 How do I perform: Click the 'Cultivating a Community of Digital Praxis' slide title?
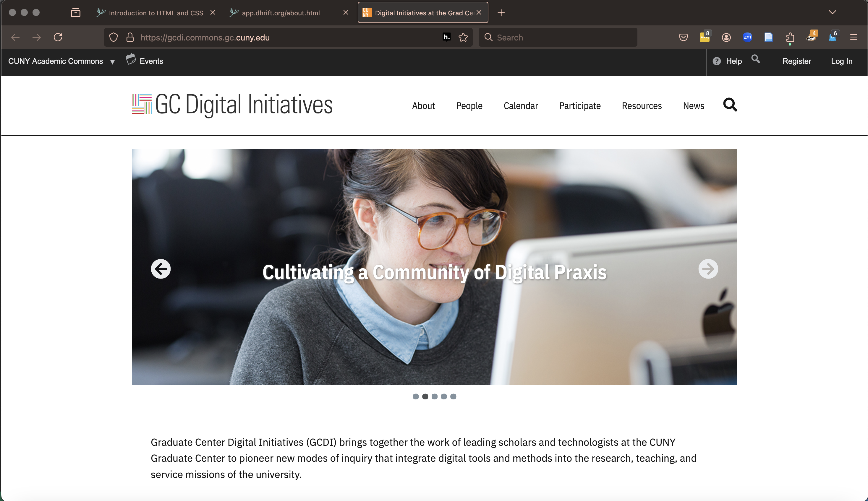[435, 273]
